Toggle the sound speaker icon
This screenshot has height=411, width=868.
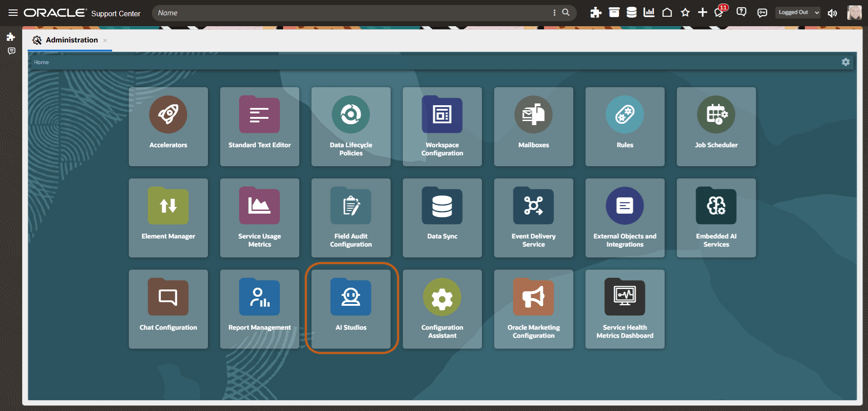tap(832, 13)
